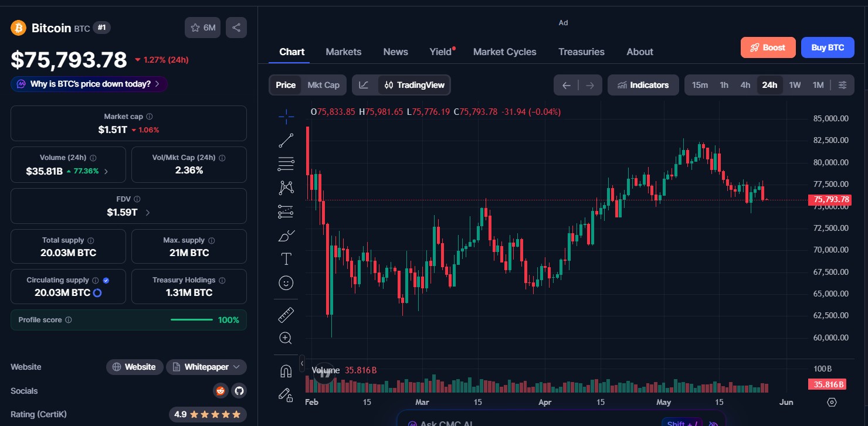Toggle lock all drawing tools

286,394
